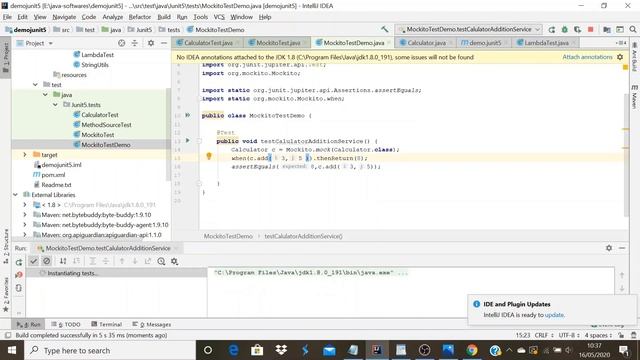Start debugging with the bug icon
The image size is (640, 360).
(x=564, y=29)
